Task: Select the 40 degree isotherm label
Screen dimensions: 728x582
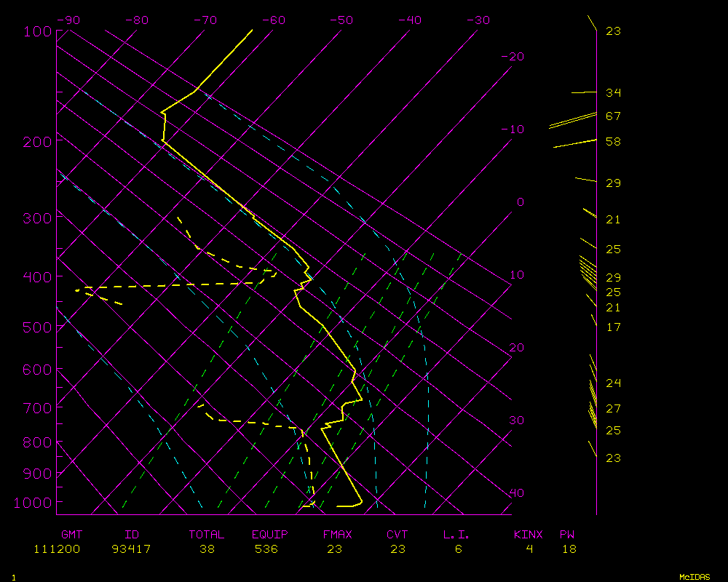Action: click(x=516, y=493)
